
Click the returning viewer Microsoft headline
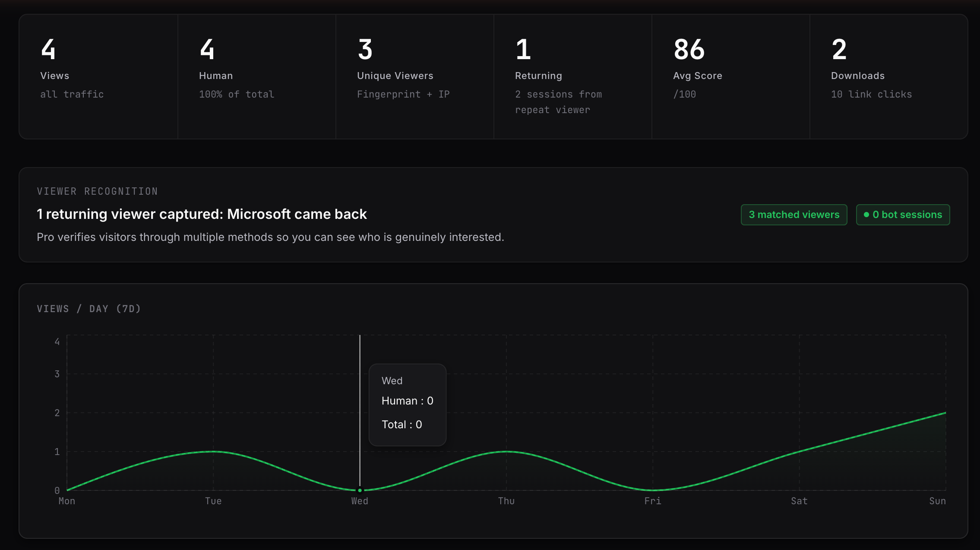pyautogui.click(x=202, y=214)
